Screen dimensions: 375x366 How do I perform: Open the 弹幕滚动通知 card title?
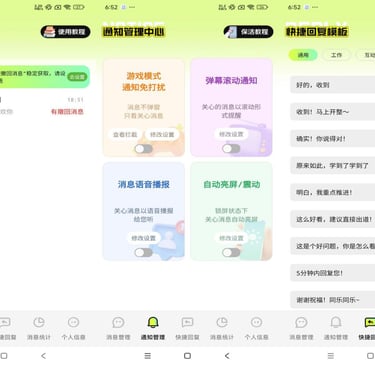point(231,81)
